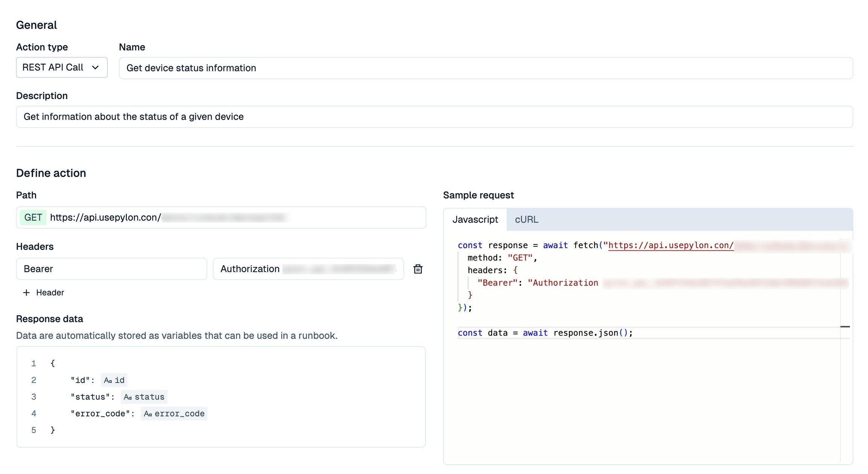
Task: Click the GET method badge
Action: [33, 218]
